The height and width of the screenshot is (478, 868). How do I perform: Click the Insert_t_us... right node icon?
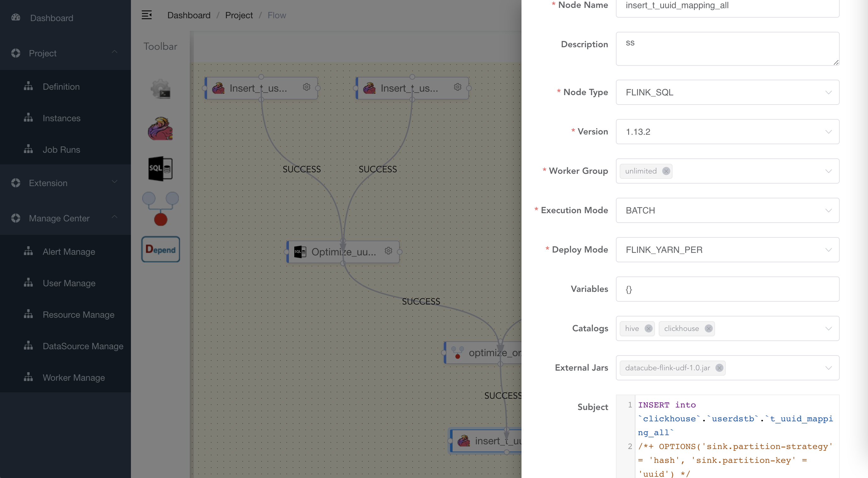(370, 87)
